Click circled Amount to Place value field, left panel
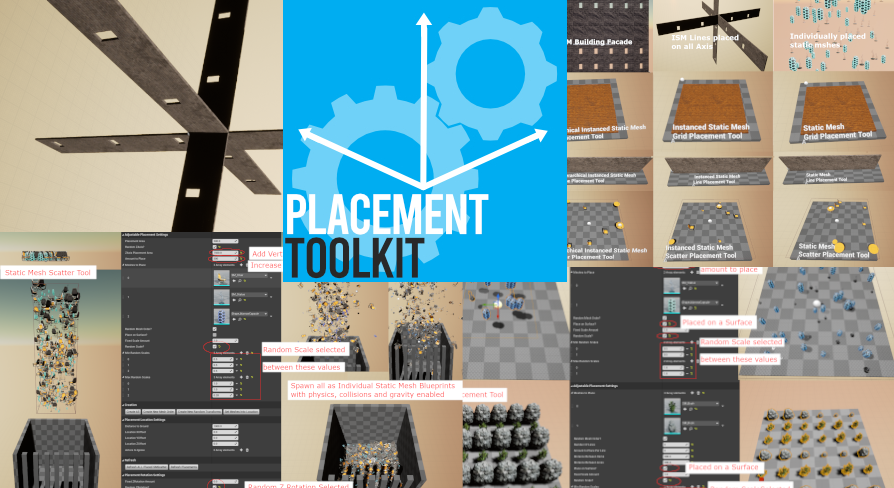This screenshot has height=488, width=894. [x=225, y=259]
